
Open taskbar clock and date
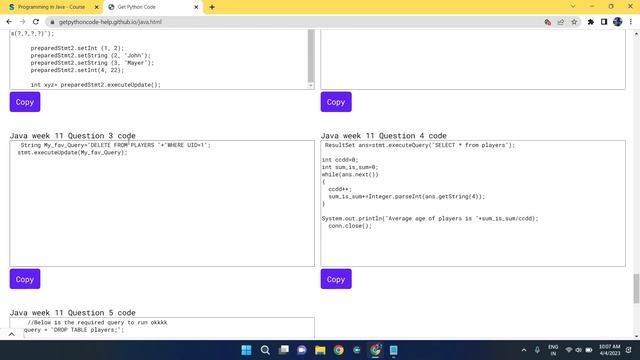(x=609, y=350)
